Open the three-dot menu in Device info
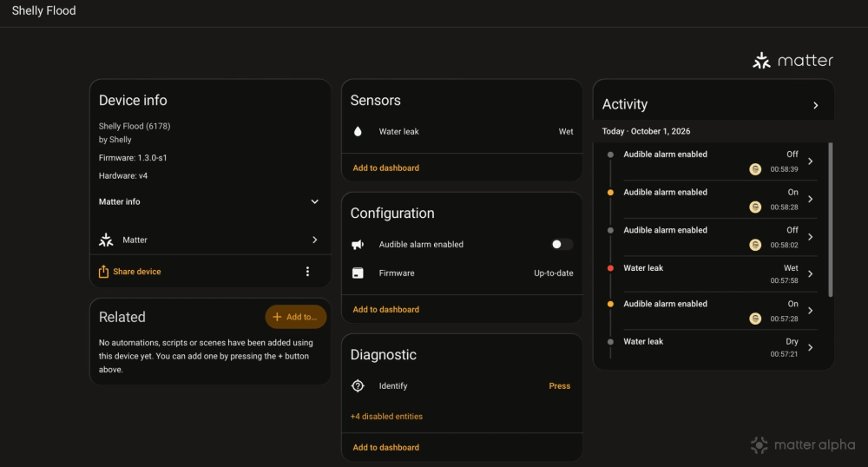The width and height of the screenshot is (868, 467). click(307, 271)
